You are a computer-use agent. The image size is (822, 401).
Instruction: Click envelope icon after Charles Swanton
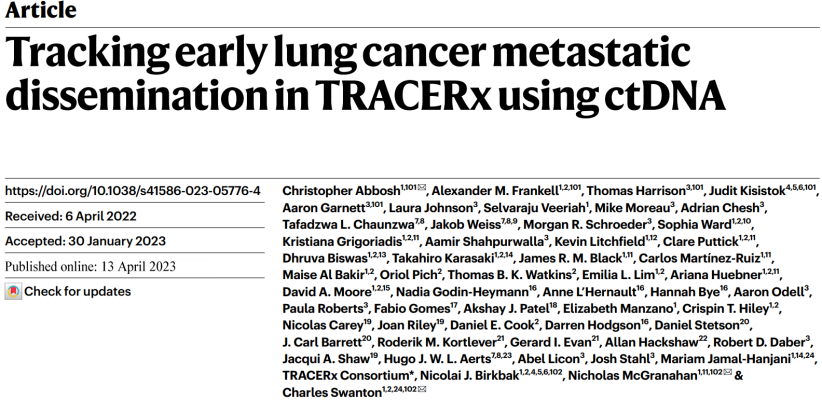(423, 388)
